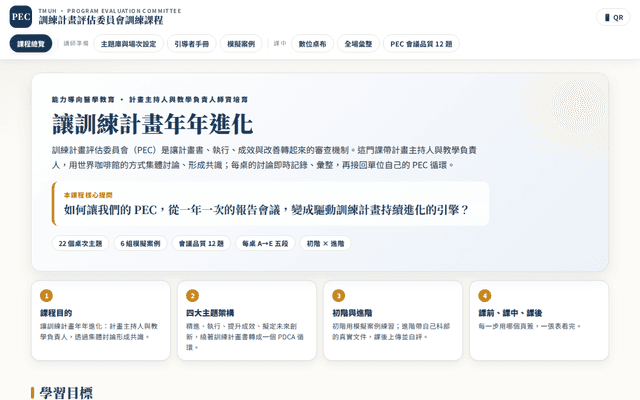Click the 每桌 A→E 五段 chip
Screen dimensions: 640x400
click(265, 243)
